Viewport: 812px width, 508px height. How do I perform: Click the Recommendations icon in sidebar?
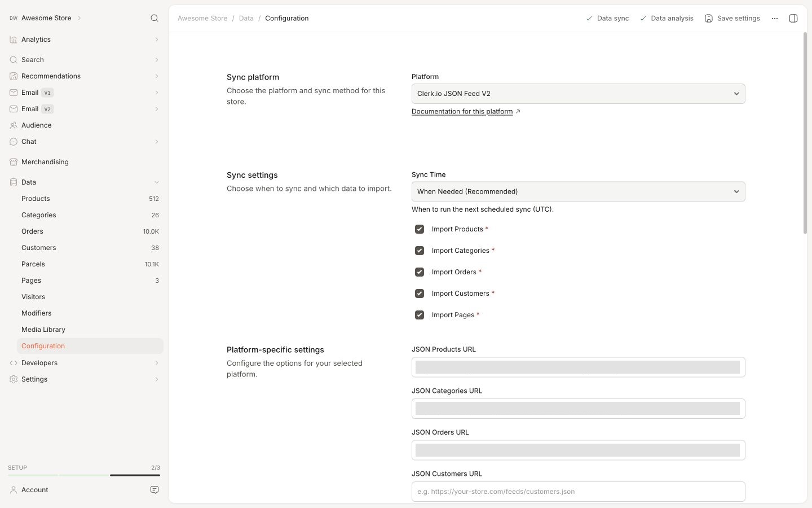pos(14,76)
